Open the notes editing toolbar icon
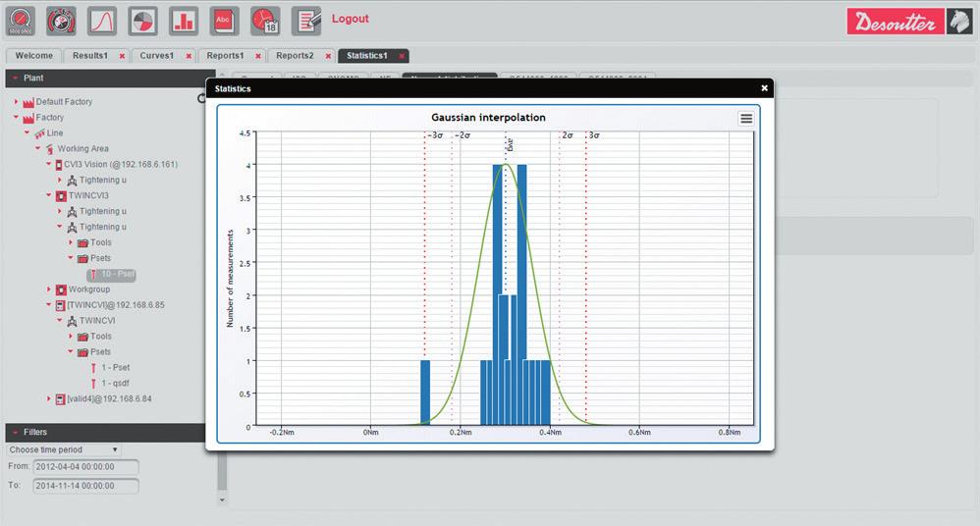 (x=306, y=22)
